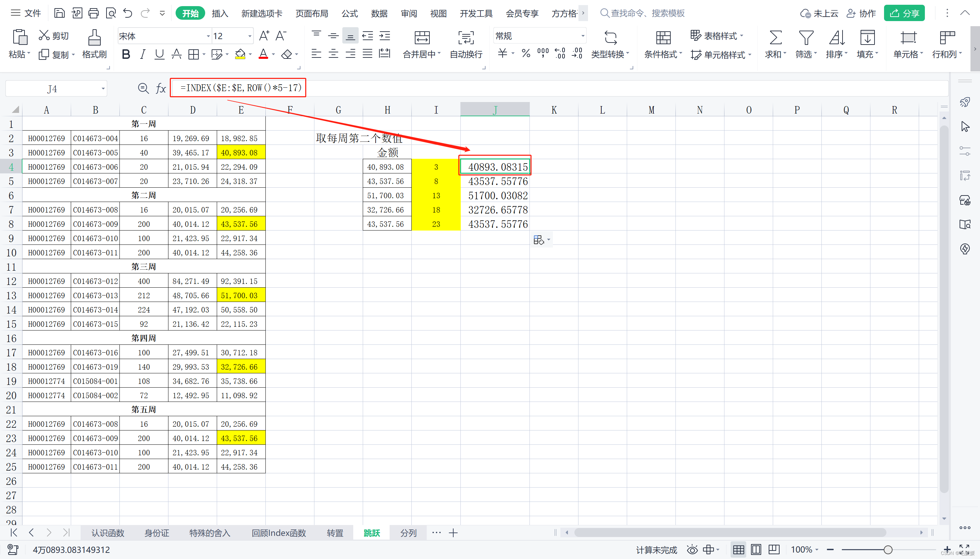The image size is (980, 559).
Task: Click the red font color swatch
Action: pos(263,54)
